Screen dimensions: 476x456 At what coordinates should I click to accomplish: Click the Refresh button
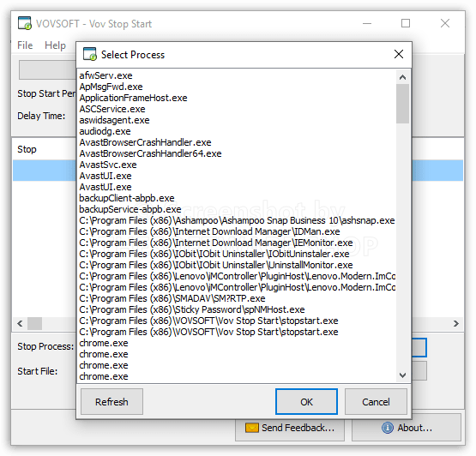[111, 402]
